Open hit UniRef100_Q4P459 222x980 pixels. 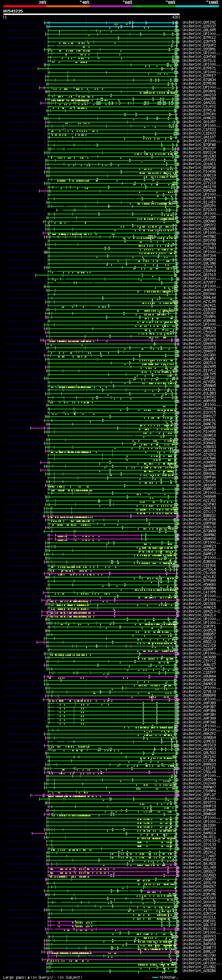click(199, 428)
